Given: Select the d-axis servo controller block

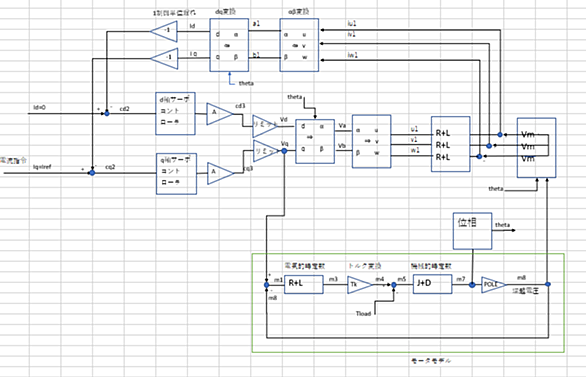Looking at the screenshot, I should tap(175, 114).
